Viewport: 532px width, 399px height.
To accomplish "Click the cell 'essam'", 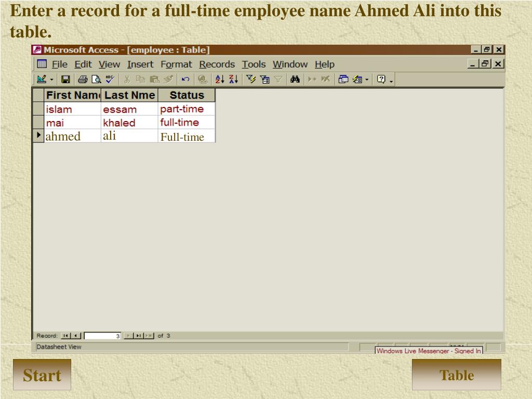I will pos(129,109).
